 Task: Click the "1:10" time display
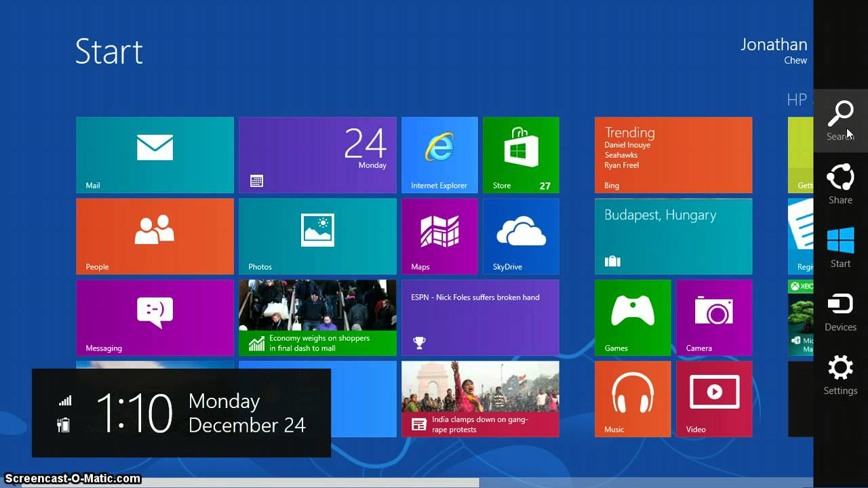(x=134, y=412)
